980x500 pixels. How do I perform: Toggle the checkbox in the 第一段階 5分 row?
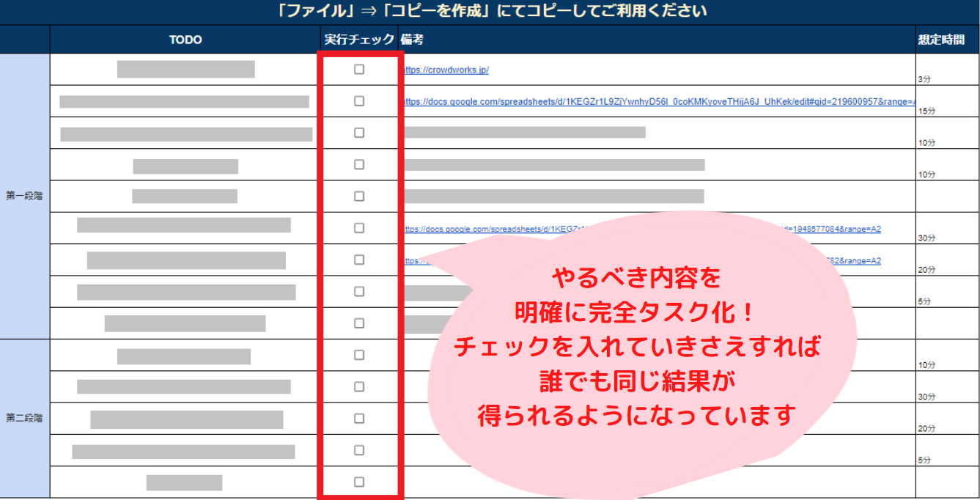(x=359, y=291)
